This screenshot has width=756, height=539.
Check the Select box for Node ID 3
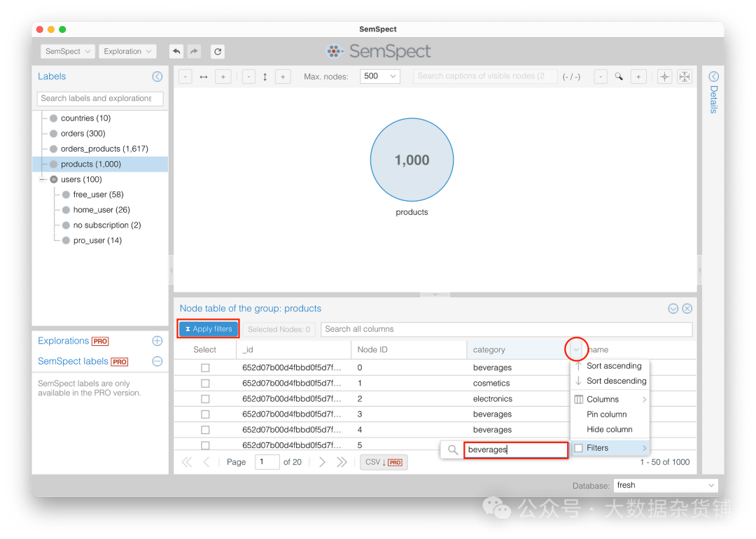point(205,414)
